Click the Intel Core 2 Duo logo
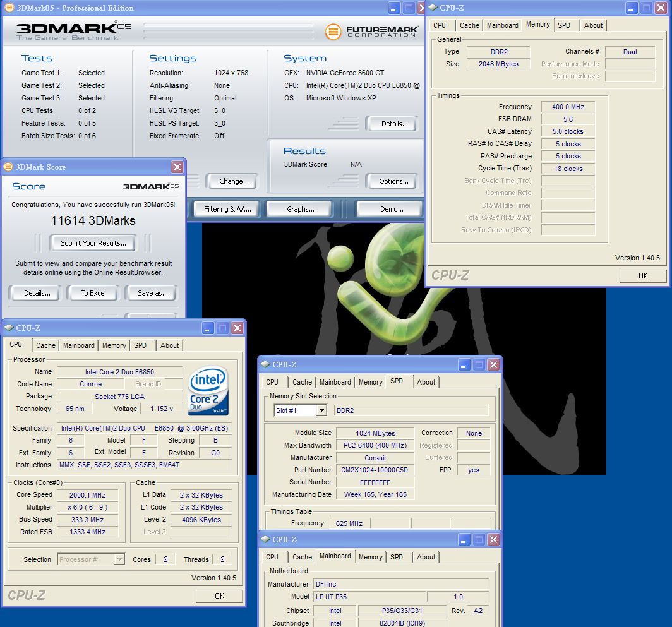Viewport: 672px width, 627px height. coord(208,390)
